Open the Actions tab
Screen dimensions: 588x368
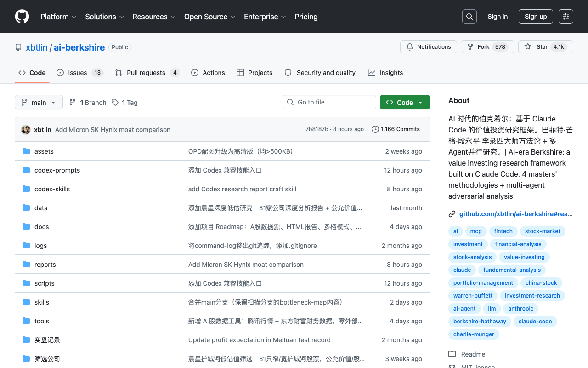(x=208, y=73)
